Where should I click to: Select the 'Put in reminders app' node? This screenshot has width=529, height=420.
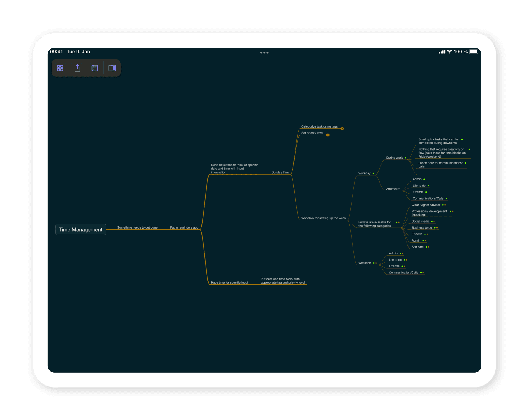[x=184, y=227]
